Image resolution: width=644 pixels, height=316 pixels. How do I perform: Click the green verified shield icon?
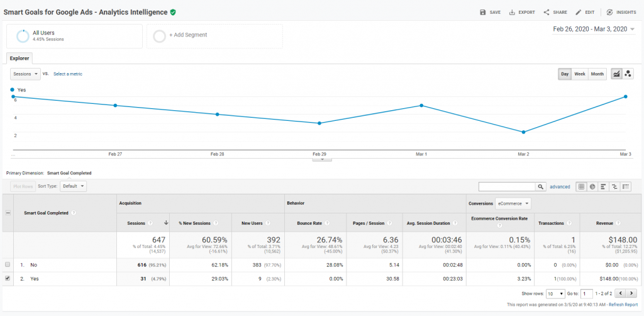[173, 13]
